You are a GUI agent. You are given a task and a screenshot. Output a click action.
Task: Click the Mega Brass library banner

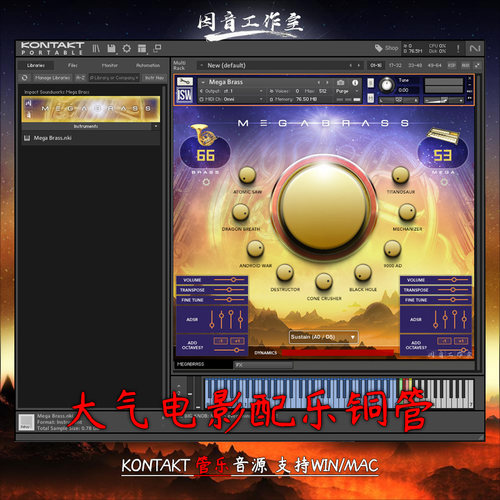(x=91, y=109)
